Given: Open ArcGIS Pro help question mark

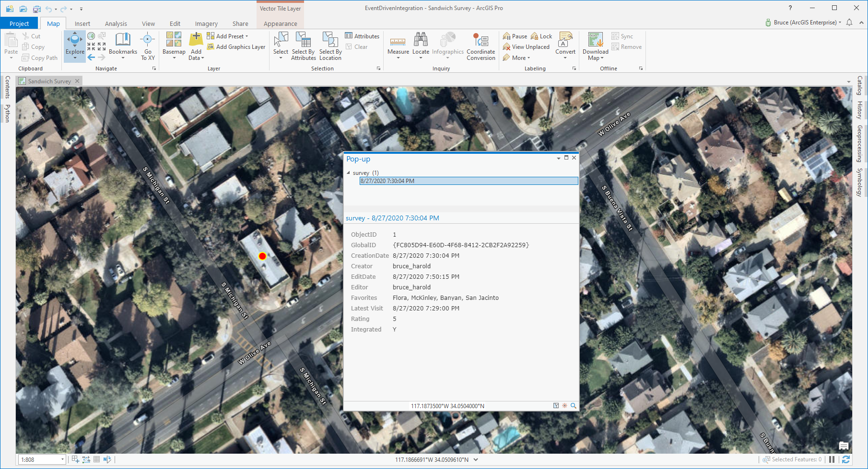Looking at the screenshot, I should [x=790, y=8].
